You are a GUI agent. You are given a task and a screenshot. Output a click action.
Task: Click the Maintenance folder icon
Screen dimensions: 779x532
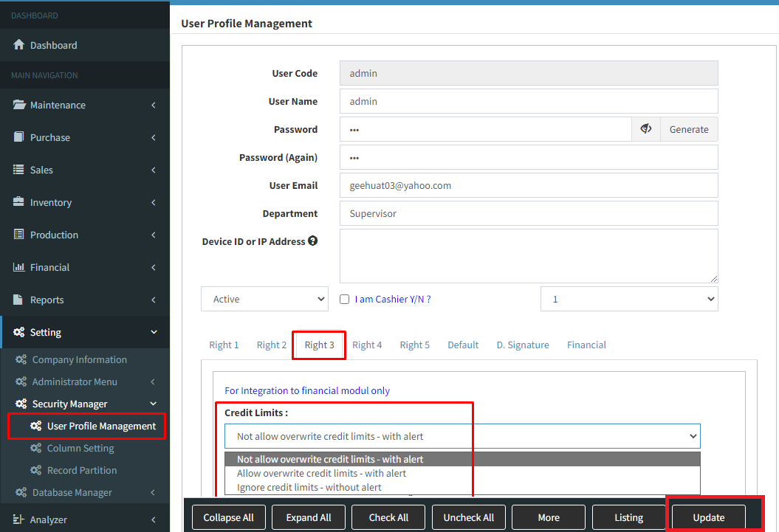(x=19, y=105)
